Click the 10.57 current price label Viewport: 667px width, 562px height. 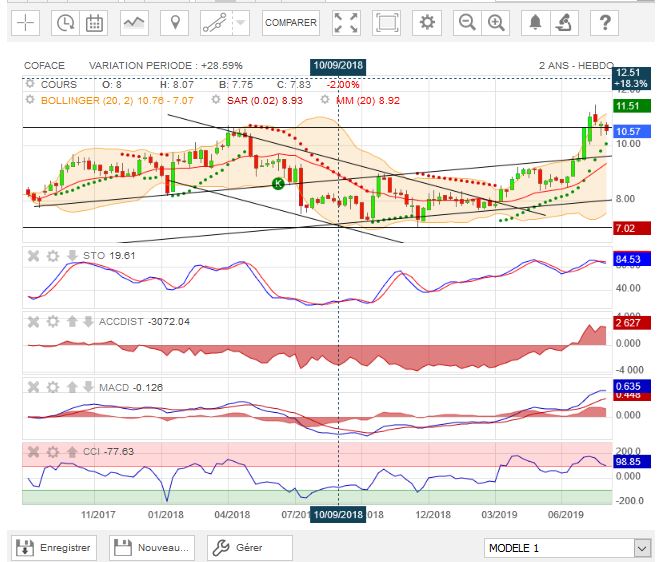632,131
